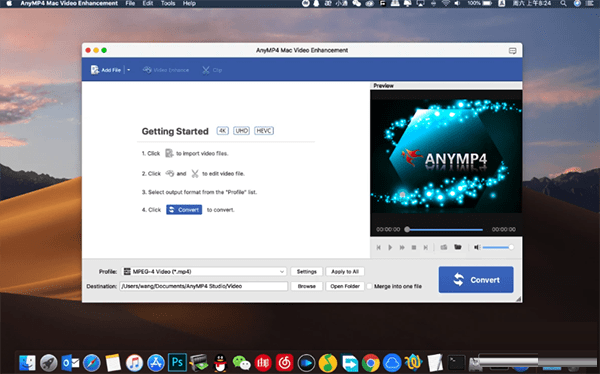Open the Video Enhance tool

pos(166,70)
